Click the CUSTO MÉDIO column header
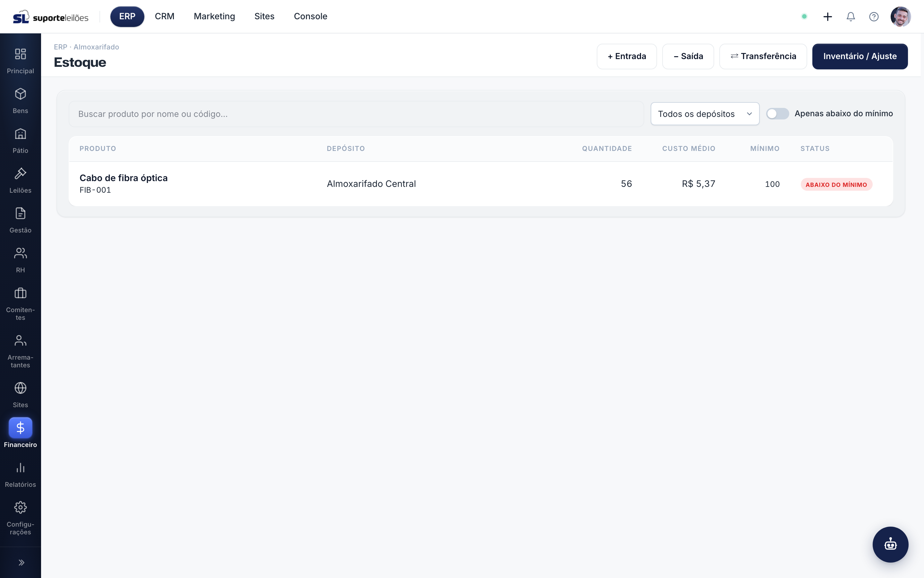Screen dimensions: 924x578 tap(689, 148)
